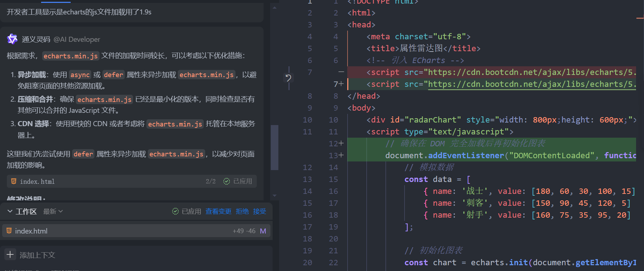Click the chat panel scrollbar thumb

point(275,147)
